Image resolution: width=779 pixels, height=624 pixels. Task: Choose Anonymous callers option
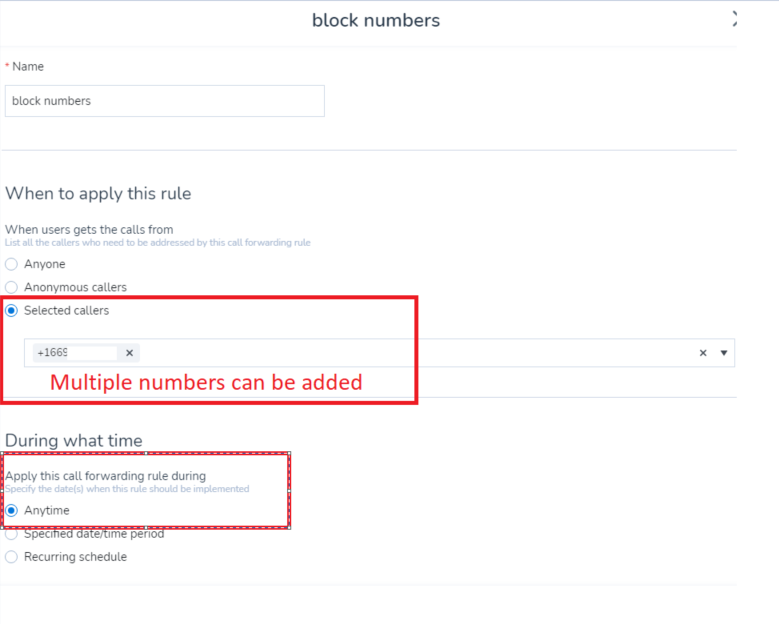11,287
